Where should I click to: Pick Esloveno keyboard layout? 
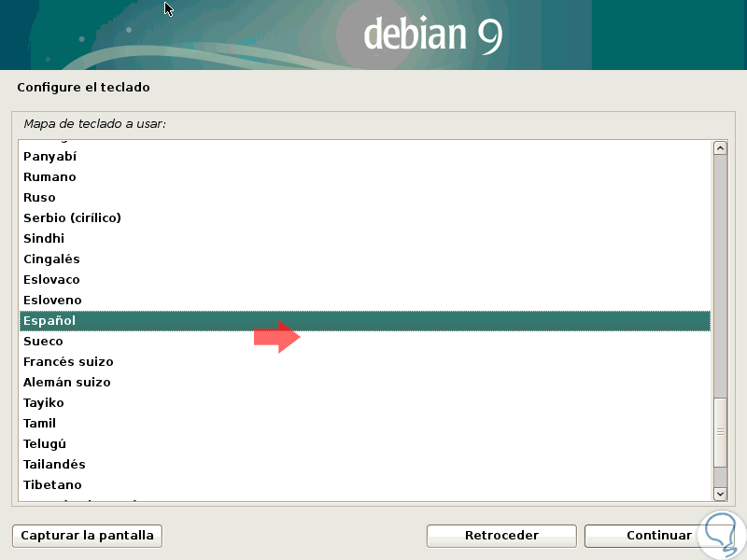point(365,300)
